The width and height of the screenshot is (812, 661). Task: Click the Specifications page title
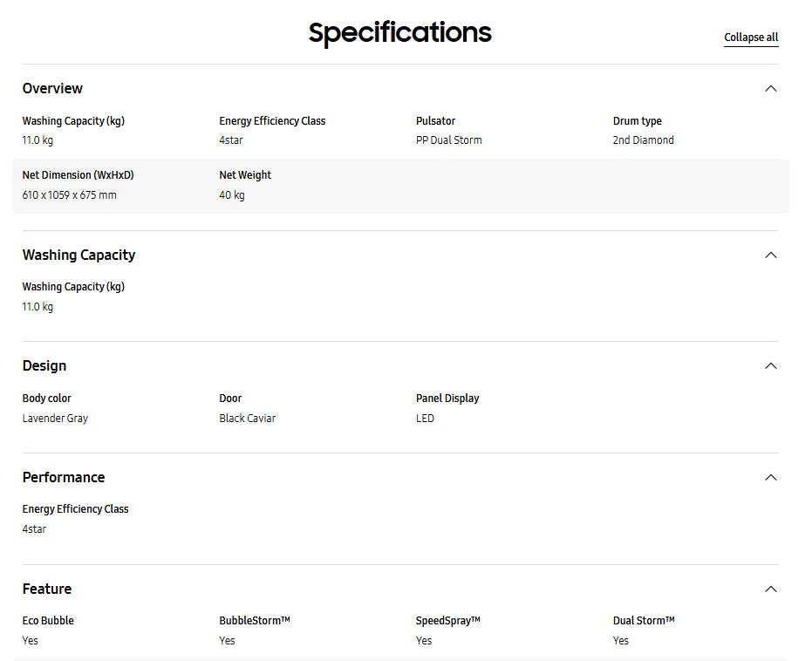(x=399, y=33)
